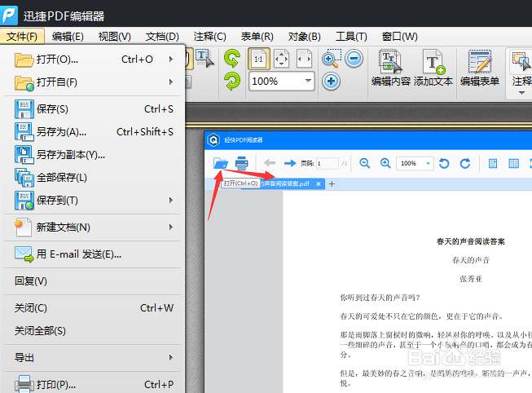Choose 打开(O)... in the file menu
This screenshot has height=393, width=532.
(92, 60)
